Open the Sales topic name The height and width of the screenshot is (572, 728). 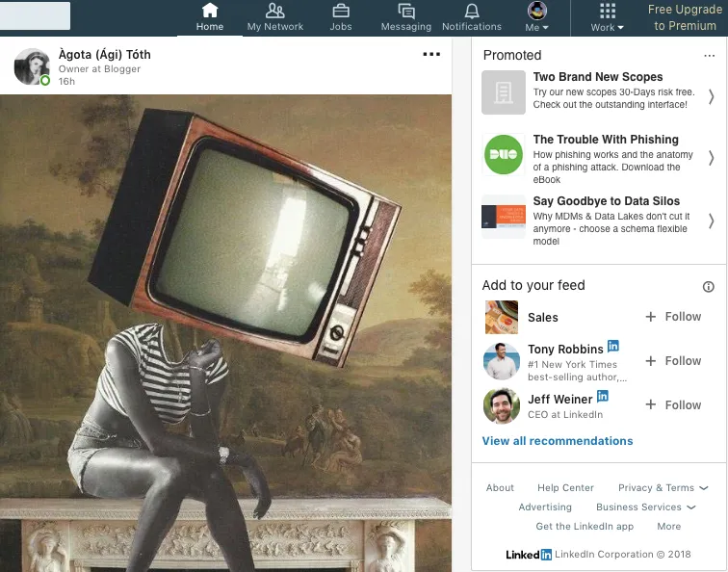click(543, 318)
